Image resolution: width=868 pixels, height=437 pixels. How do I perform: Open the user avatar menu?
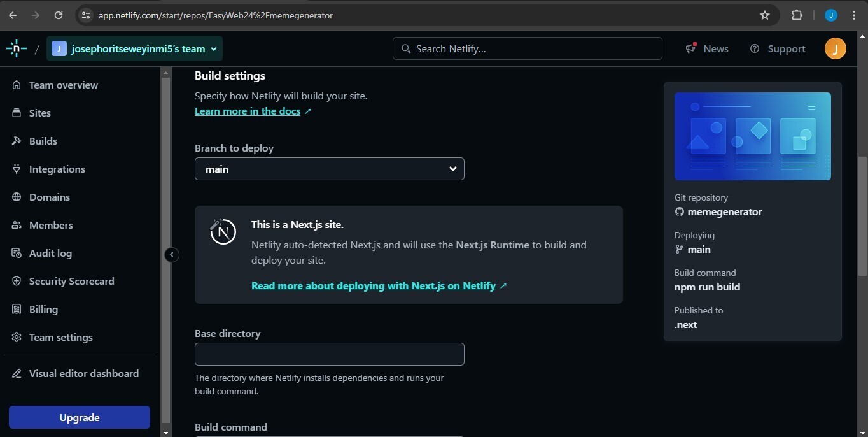tap(835, 48)
